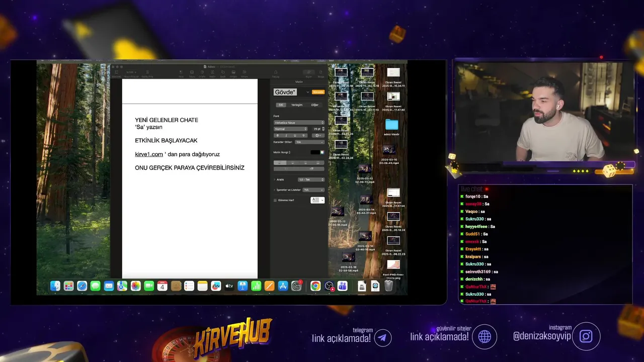Click the globe güvenilir siteler icon
Viewport: 644px width, 362px height.
485,337
